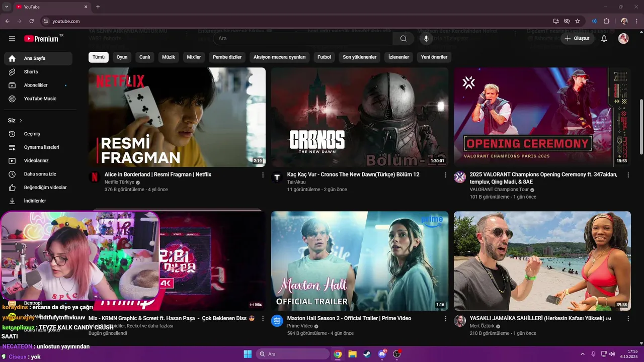Expand the Siz section chevron

(21, 121)
